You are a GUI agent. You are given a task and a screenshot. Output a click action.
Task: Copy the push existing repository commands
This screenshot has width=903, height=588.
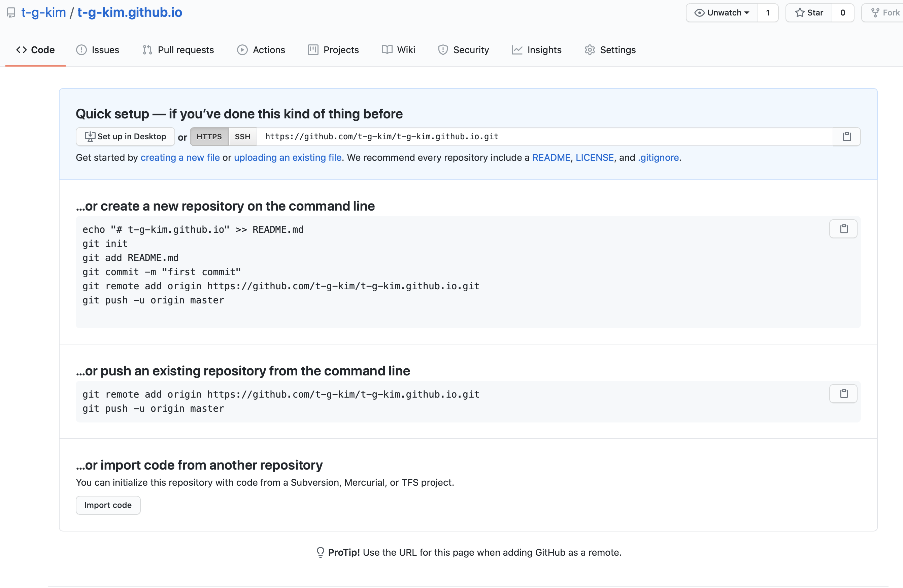843,394
